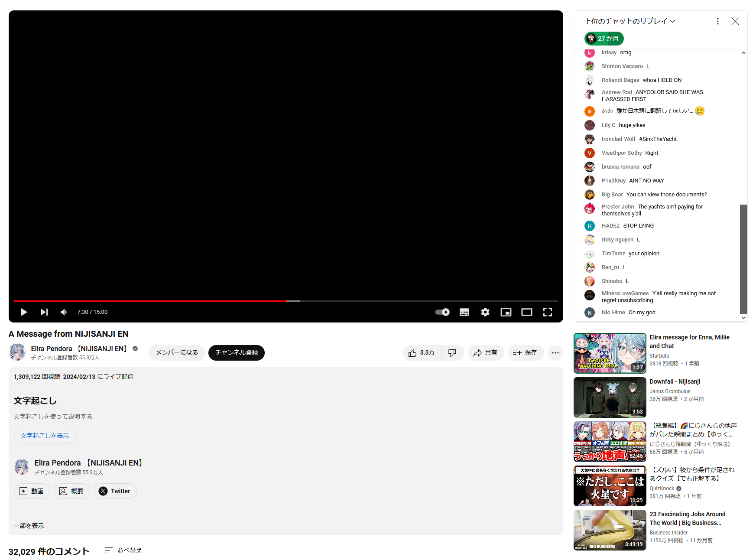756x557 pixels.
Task: Like the video with thumbs up
Action: 422,353
